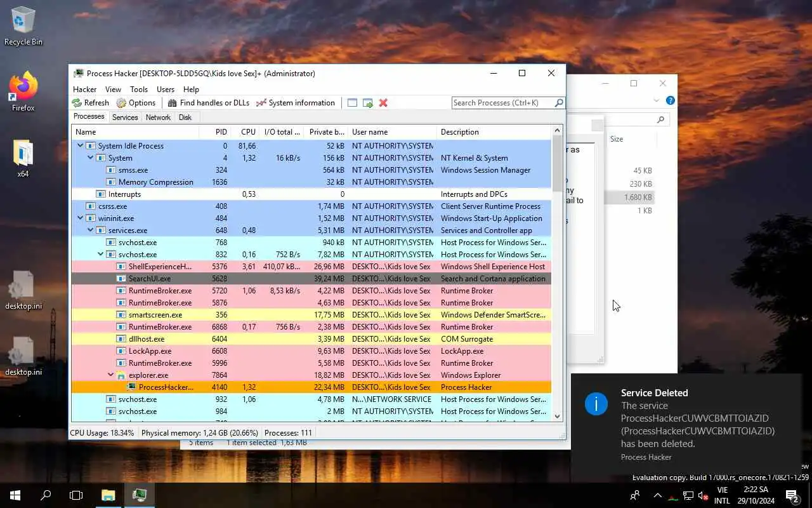812x508 pixels.
Task: Select the csrss.exe process row
Action: point(311,206)
